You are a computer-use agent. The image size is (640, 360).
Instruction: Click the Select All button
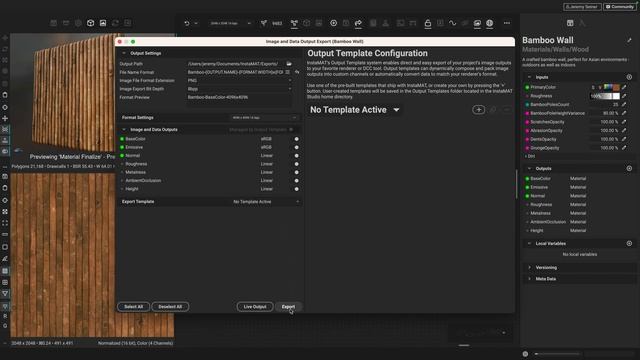(133, 307)
